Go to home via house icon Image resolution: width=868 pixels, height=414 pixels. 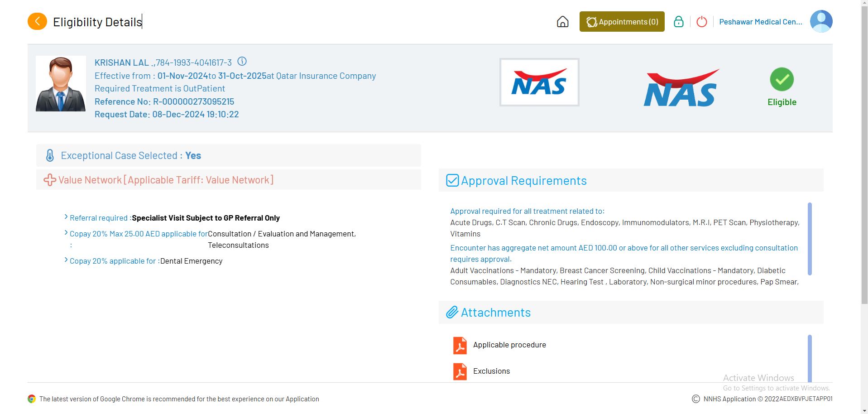point(562,22)
